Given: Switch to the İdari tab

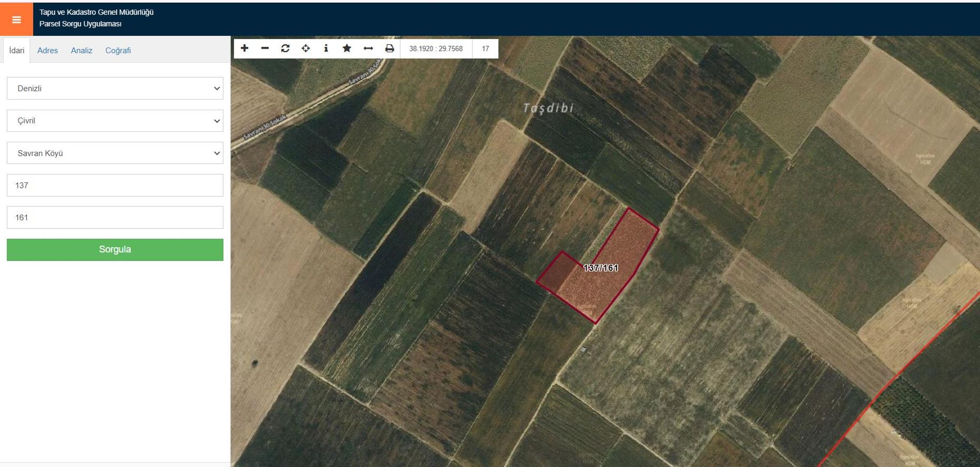Looking at the screenshot, I should coord(17,50).
